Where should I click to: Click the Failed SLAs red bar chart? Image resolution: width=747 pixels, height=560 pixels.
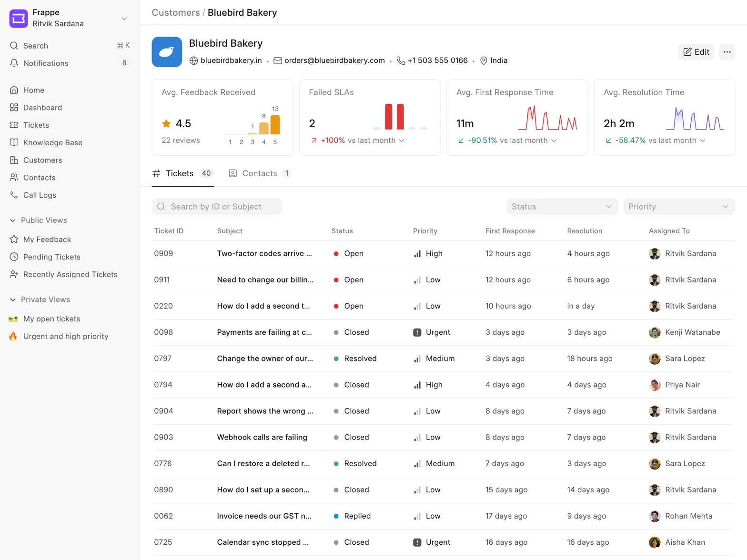(x=394, y=117)
